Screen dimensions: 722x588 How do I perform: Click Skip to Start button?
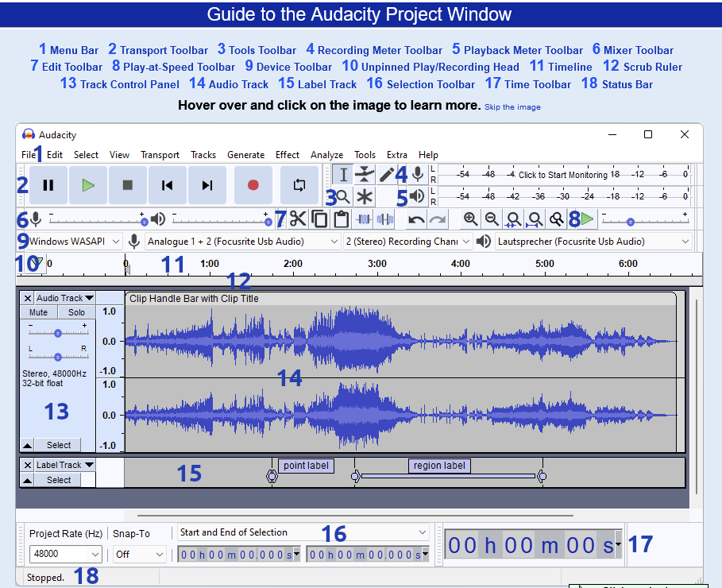click(168, 185)
